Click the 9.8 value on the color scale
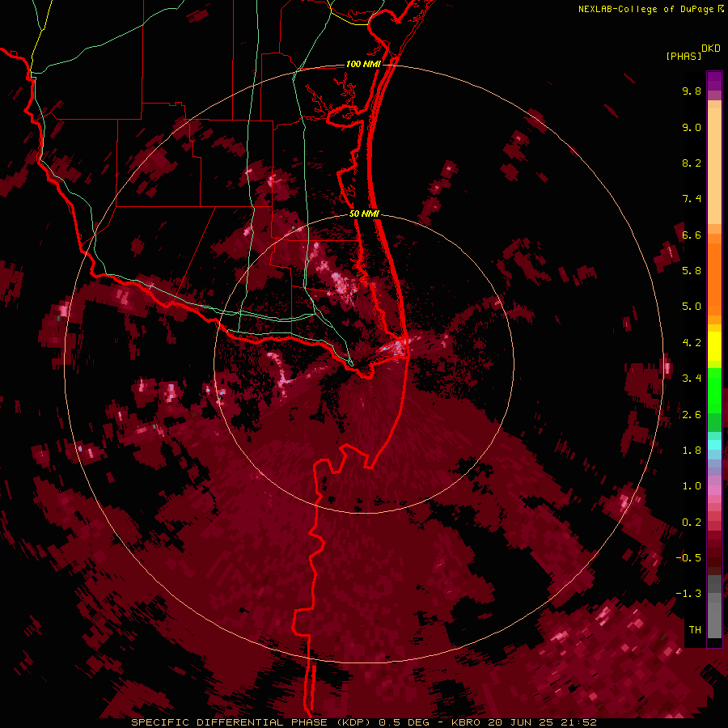 tap(692, 91)
